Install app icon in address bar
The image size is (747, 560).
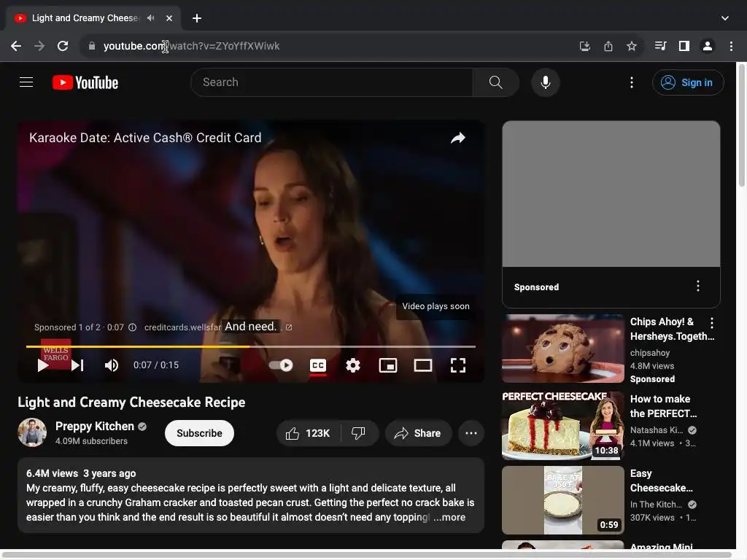click(x=584, y=46)
